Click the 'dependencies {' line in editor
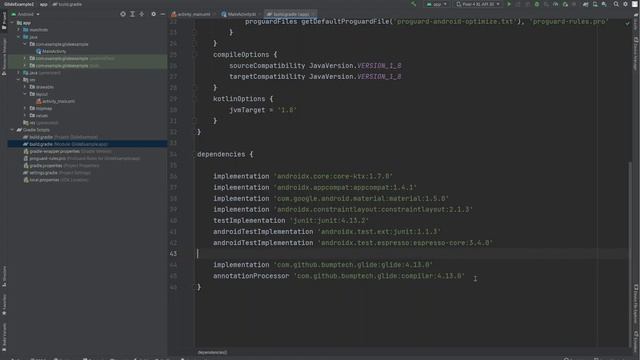Viewport: 640px width, 360px height. coord(225,154)
